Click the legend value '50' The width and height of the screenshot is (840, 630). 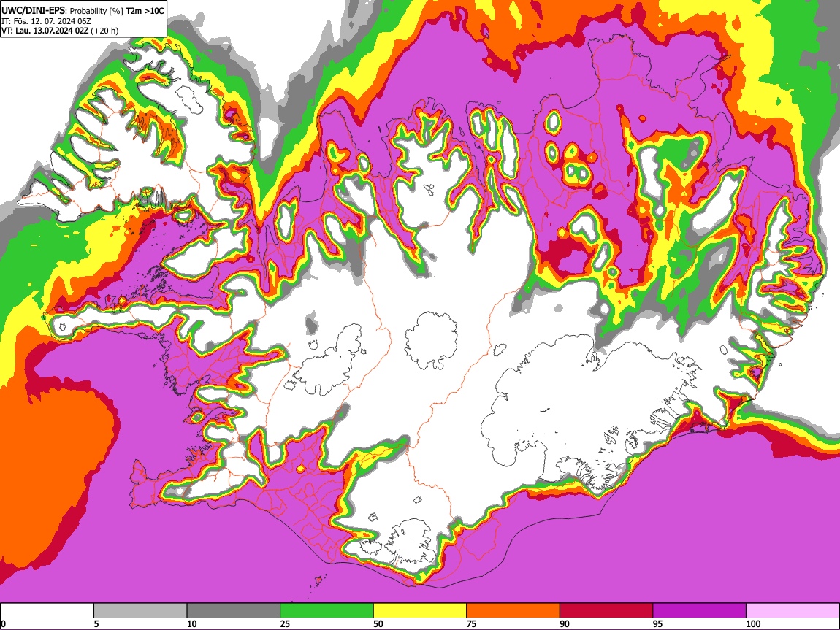pos(378,623)
